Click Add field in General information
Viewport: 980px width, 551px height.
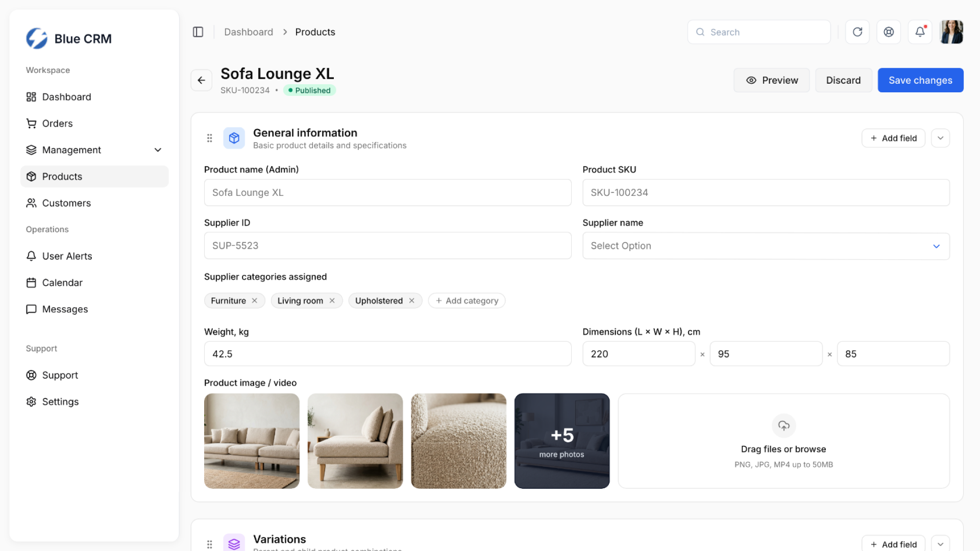[x=893, y=138]
